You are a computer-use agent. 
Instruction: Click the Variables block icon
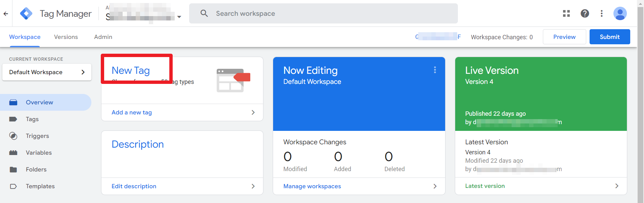13,153
